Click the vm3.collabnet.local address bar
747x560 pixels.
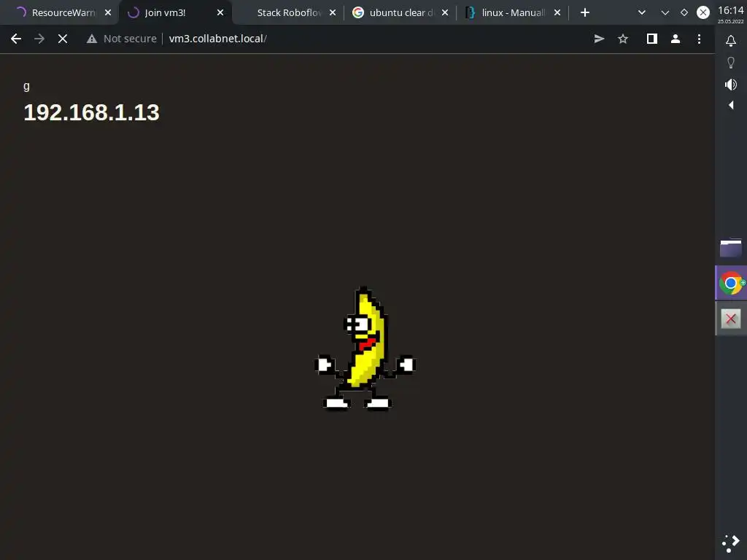(x=217, y=39)
